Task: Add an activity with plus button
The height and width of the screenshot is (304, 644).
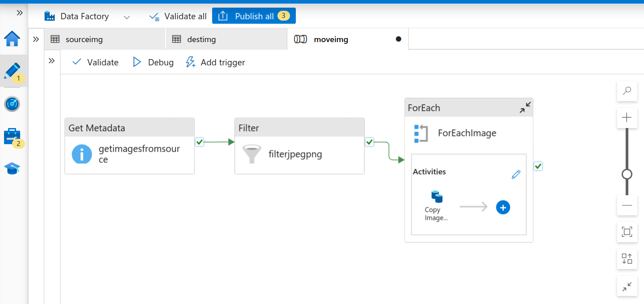Action: (x=503, y=207)
